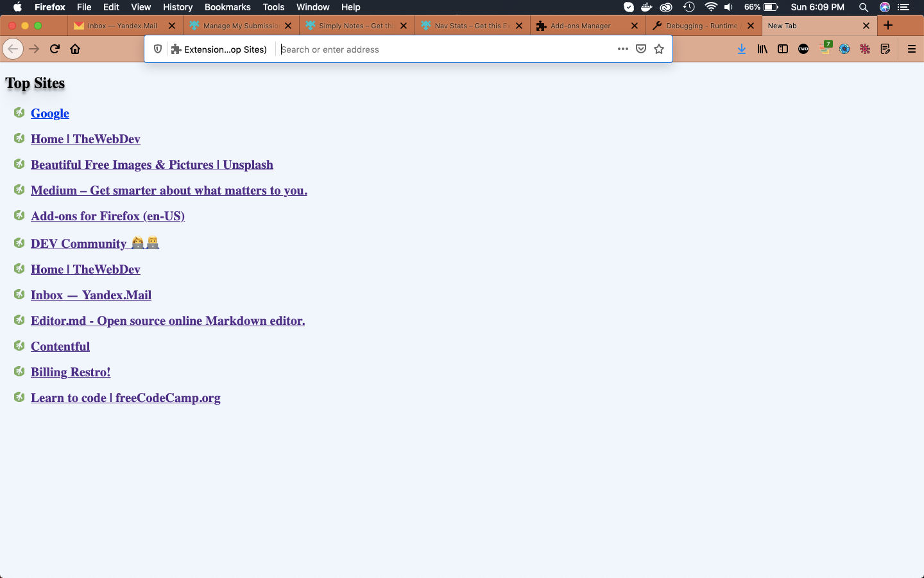Save page to Pocket

tap(640, 49)
